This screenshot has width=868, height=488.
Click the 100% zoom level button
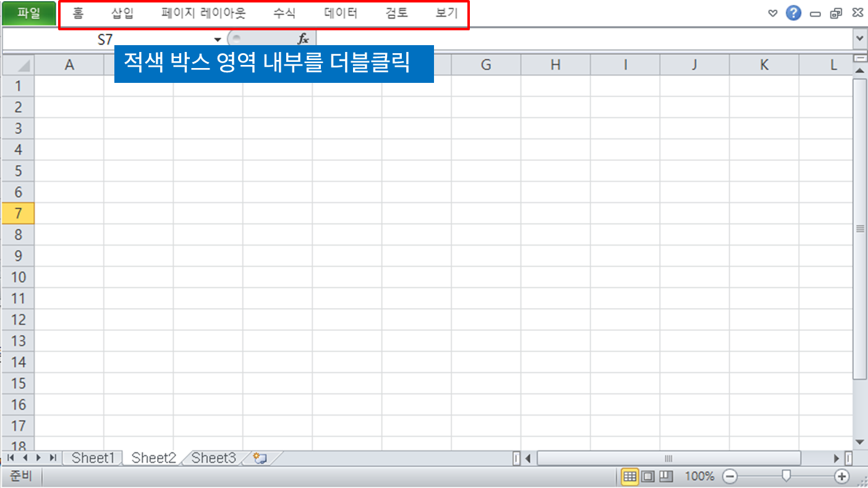[699, 476]
